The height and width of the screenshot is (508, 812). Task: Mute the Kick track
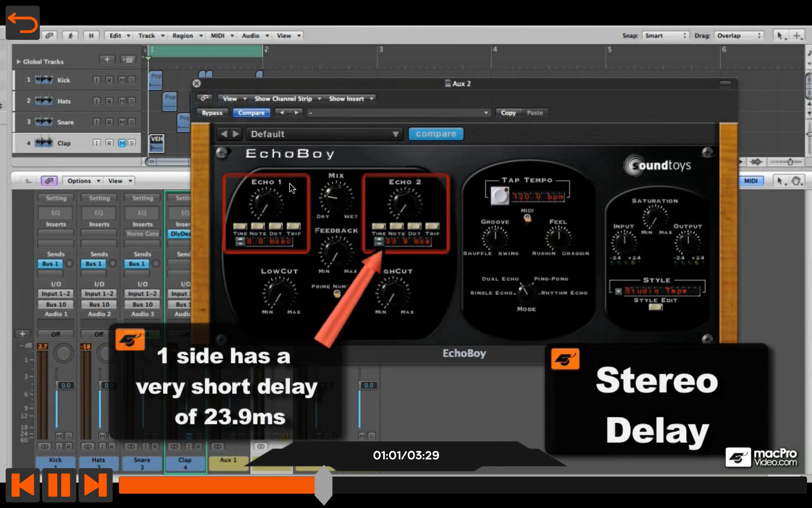[x=122, y=80]
